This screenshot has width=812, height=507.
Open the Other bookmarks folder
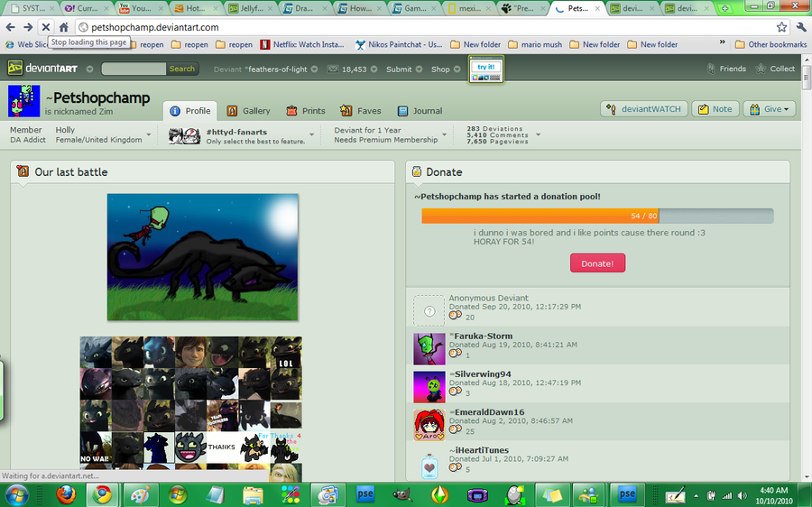[x=770, y=44]
